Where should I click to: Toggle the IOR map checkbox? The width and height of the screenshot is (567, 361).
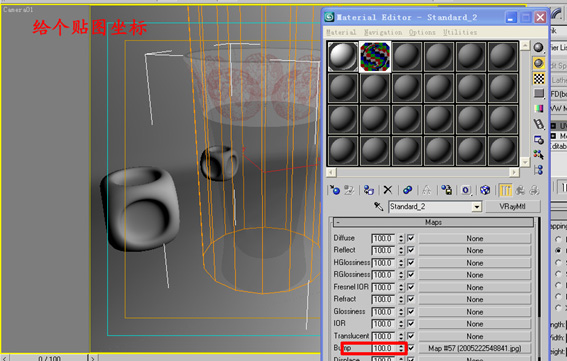[x=411, y=324]
